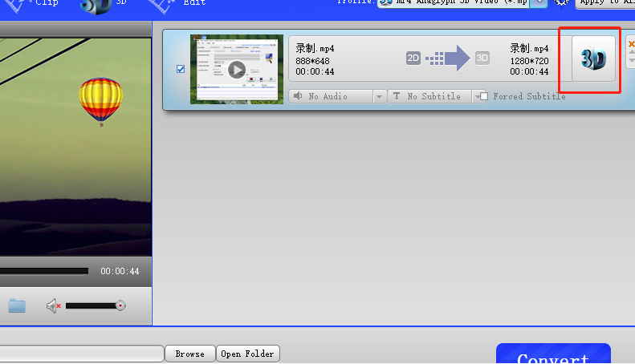This screenshot has height=364, width=635.
Task: Open the Clip tool in the top toolbar
Action: (x=31, y=5)
